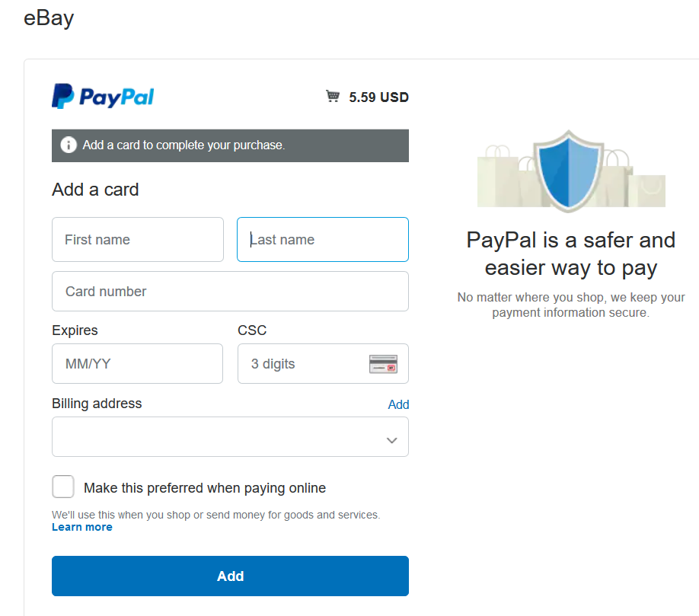Click the info icon in the gray banner
Screen dimensions: 699x616
(69, 145)
